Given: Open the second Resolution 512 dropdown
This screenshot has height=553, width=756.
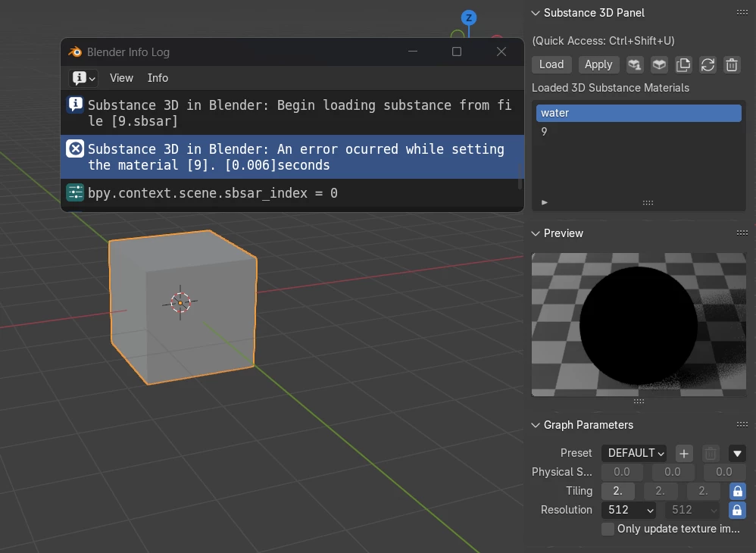Looking at the screenshot, I should (692, 510).
